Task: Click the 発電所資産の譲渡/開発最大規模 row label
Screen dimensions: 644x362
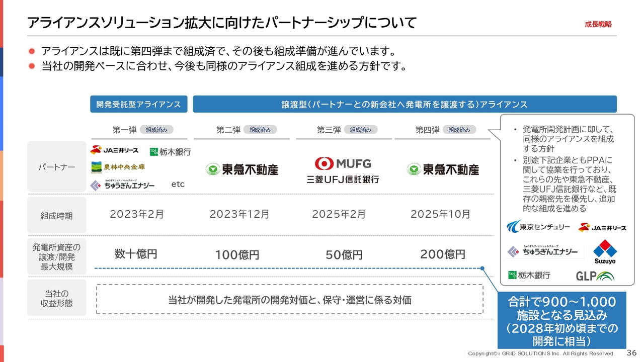Action: 57,257
